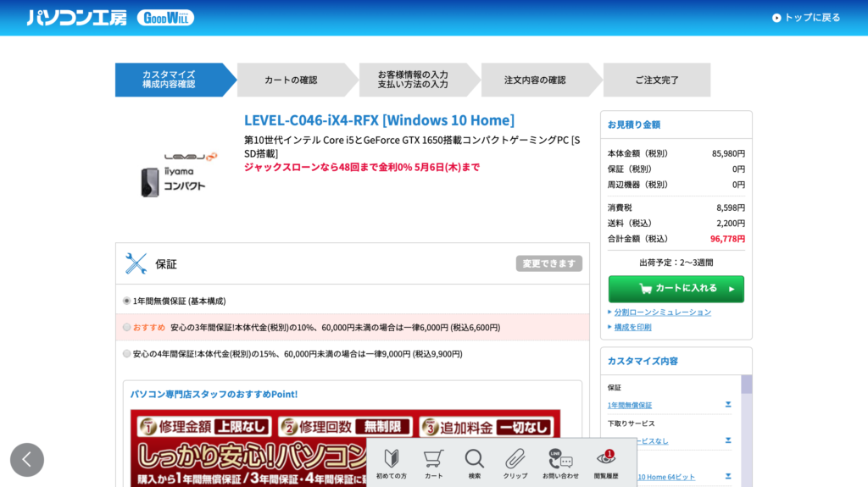The image size is (868, 487).
Task: Click カートに入れる green button
Action: (x=676, y=289)
